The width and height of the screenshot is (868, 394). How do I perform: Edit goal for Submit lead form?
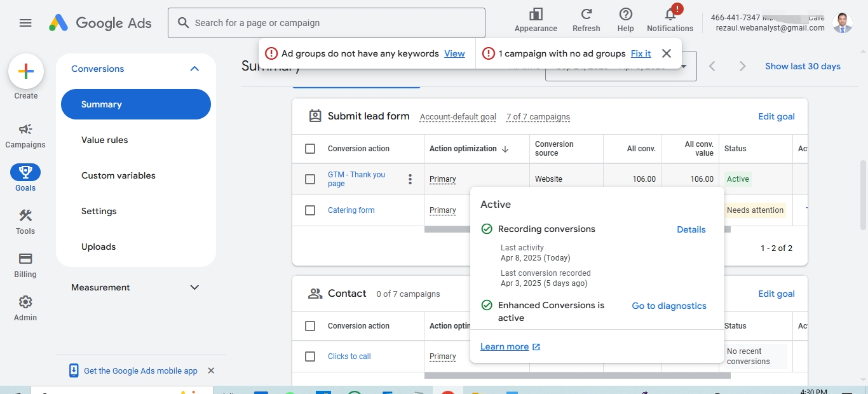pos(776,116)
